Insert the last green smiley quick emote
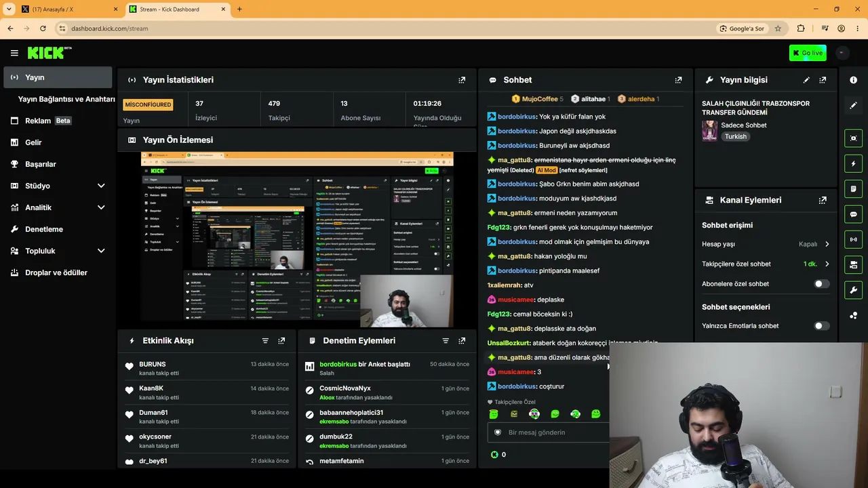 tap(595, 414)
